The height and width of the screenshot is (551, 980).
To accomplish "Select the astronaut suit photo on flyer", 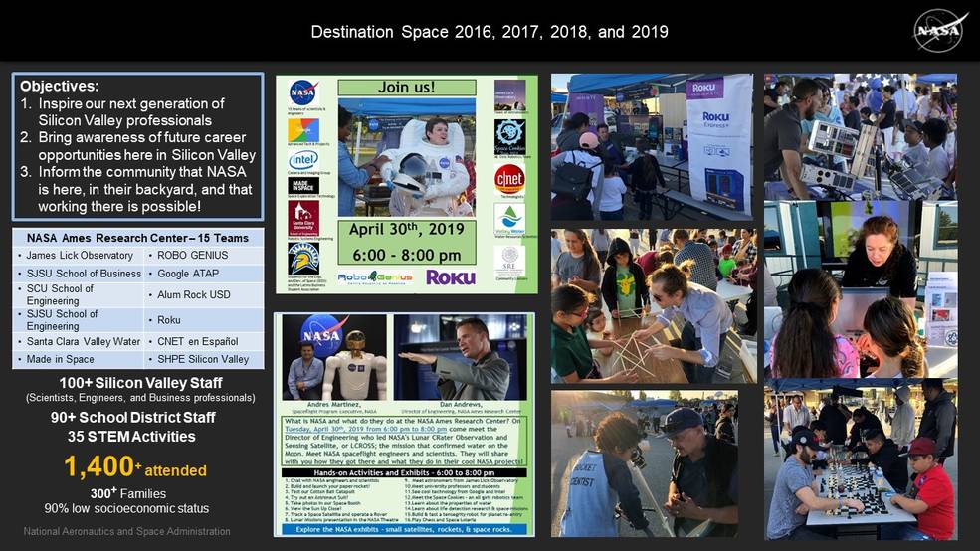I will point(407,157).
